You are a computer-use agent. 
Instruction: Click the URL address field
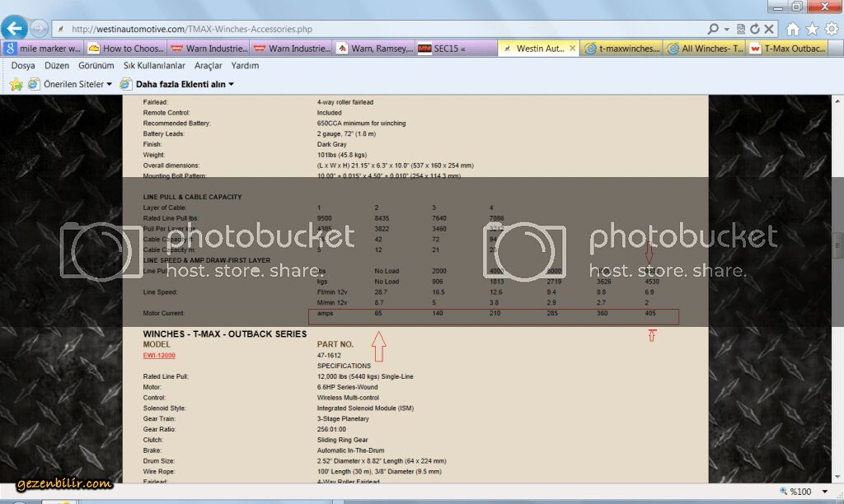[x=371, y=29]
